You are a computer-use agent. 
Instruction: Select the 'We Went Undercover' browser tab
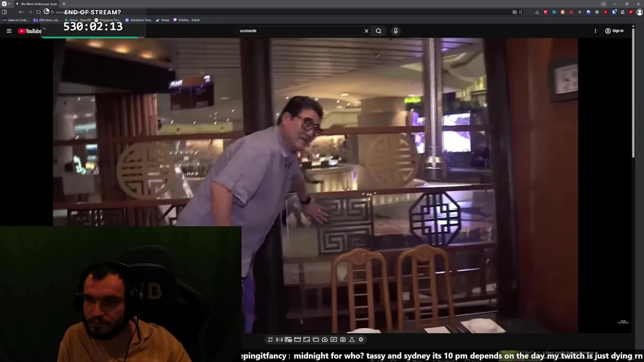[x=38, y=4]
